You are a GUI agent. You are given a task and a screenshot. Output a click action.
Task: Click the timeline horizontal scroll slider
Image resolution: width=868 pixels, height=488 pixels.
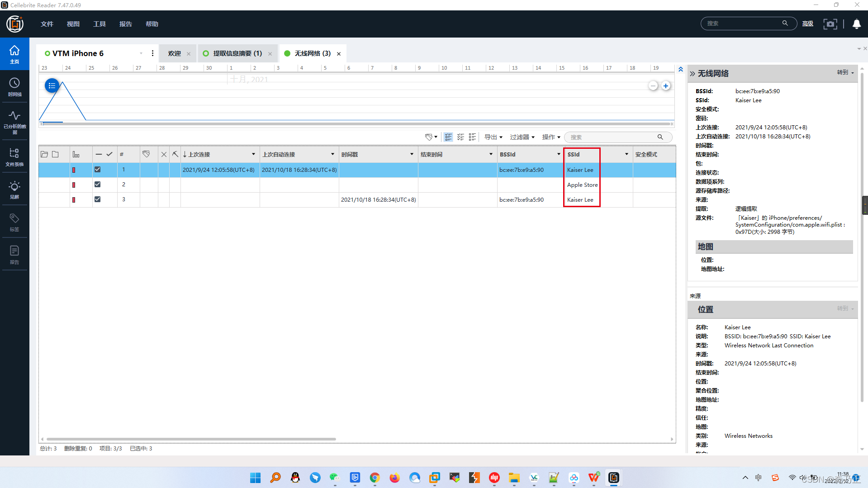coord(356,123)
